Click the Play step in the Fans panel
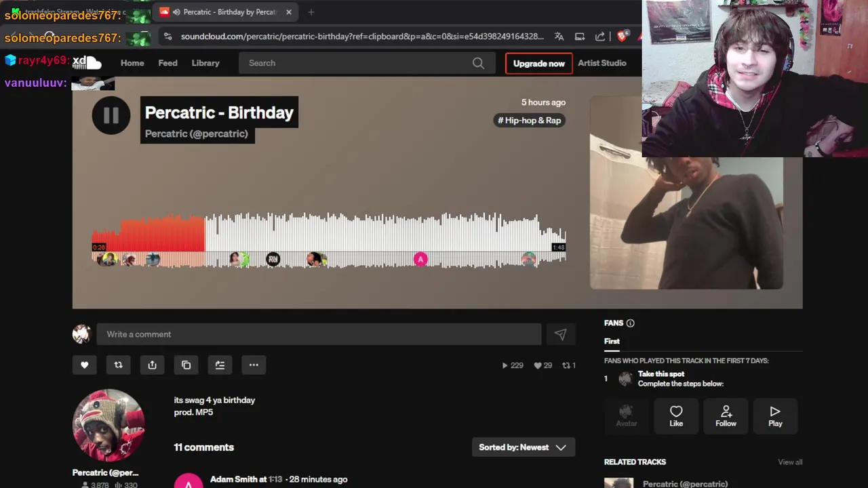Image resolution: width=868 pixels, height=488 pixels. point(775,415)
